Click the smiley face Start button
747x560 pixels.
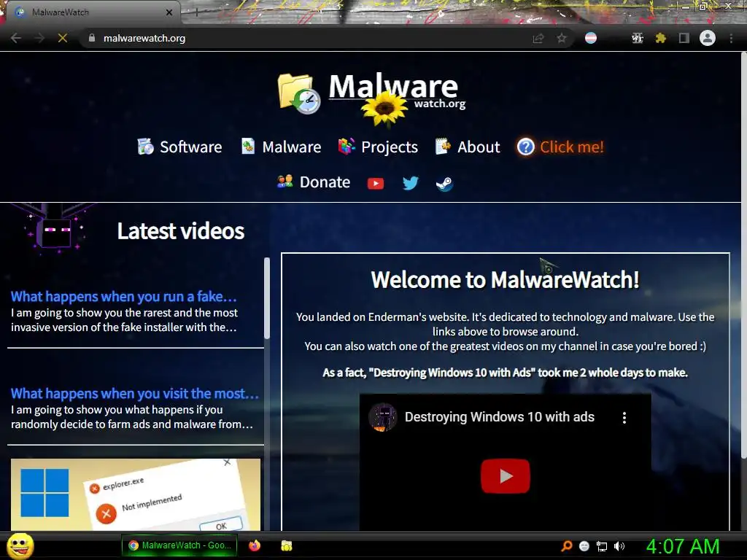click(20, 545)
